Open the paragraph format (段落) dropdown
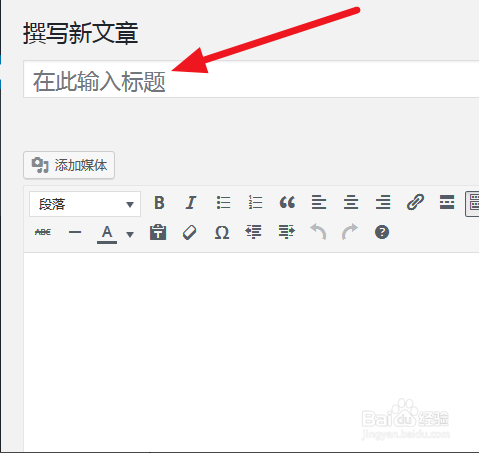479x453 pixels. [x=85, y=204]
